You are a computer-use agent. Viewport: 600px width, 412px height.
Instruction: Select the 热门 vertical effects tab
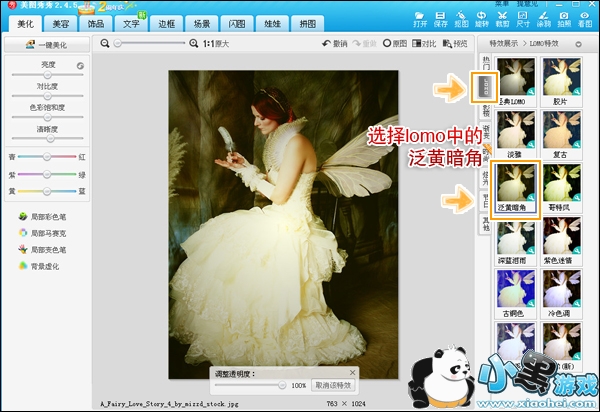[486, 63]
